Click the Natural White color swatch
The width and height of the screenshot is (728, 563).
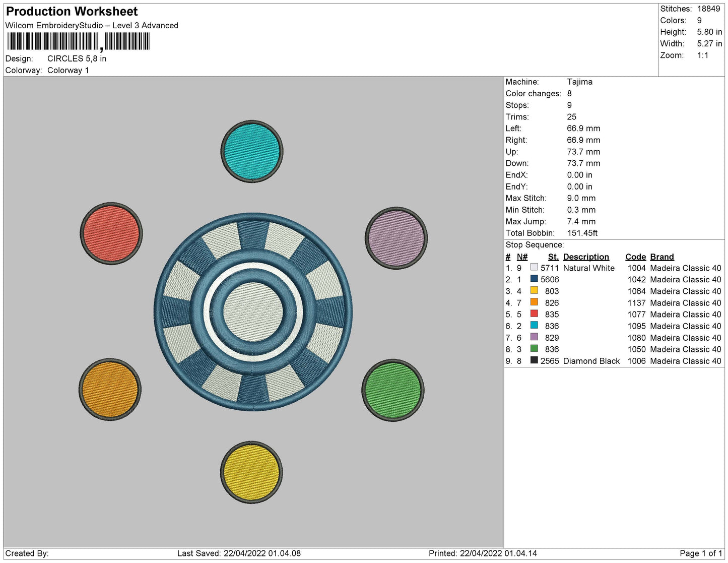coord(534,267)
